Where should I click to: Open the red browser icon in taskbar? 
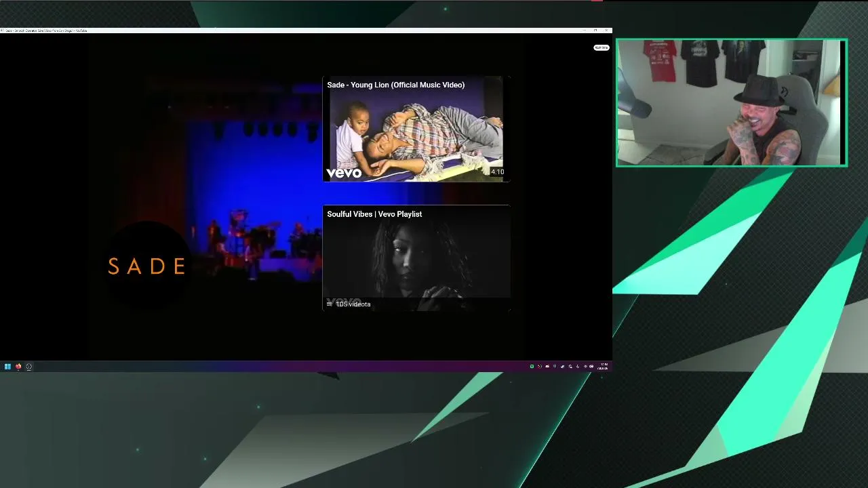(x=18, y=367)
